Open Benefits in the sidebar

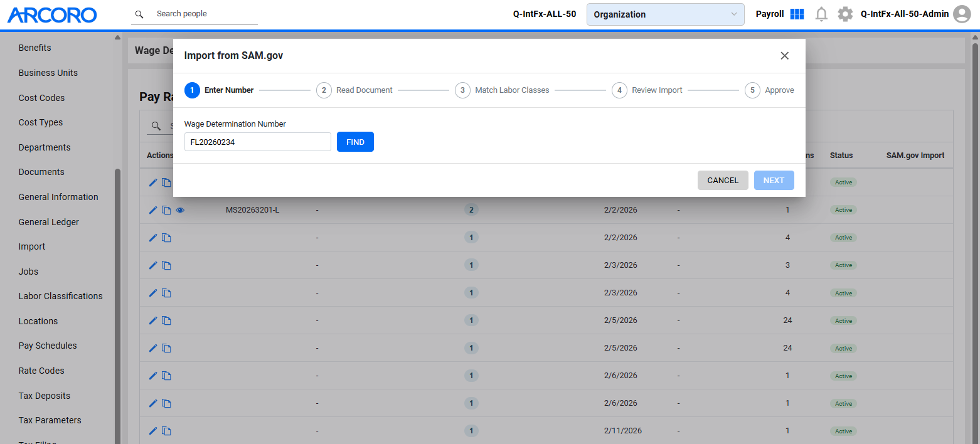(x=35, y=48)
